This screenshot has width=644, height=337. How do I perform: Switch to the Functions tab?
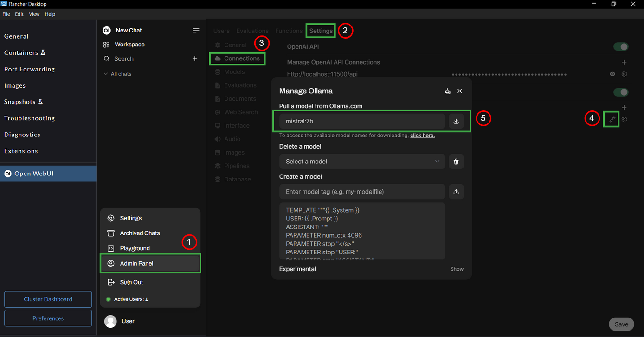289,31
